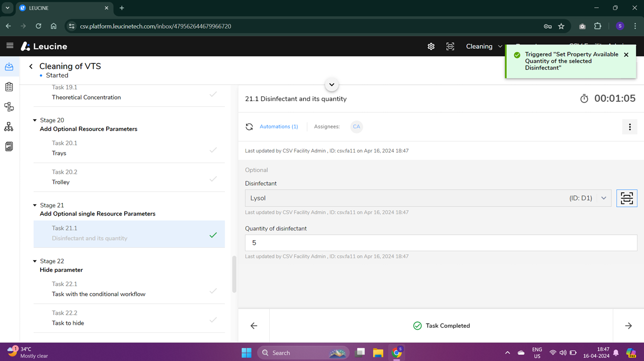Screen dimensions: 644x361
Task: Close the LEUCINE browser tab
Action: pyautogui.click(x=107, y=8)
